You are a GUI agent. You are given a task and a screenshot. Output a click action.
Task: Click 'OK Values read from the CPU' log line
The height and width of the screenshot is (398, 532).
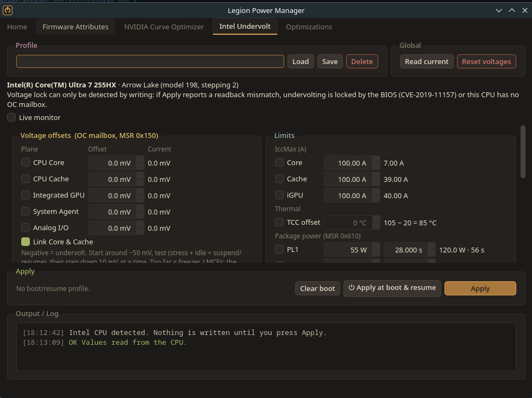[105, 343]
